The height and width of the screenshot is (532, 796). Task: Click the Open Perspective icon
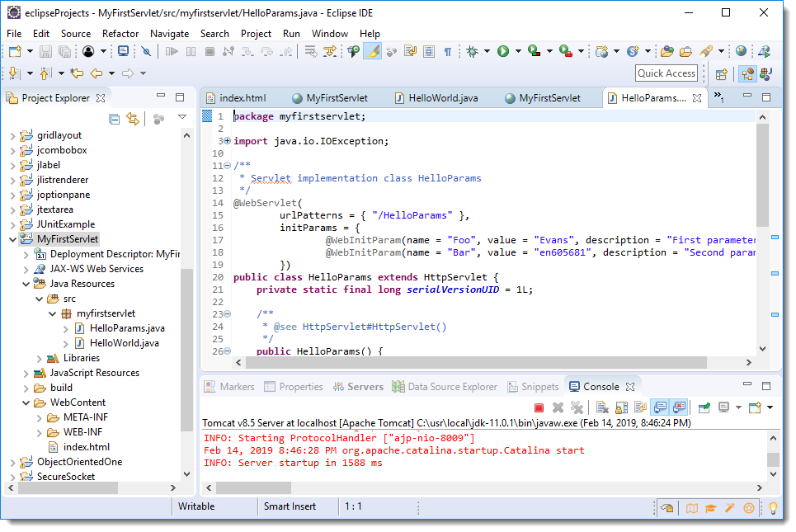722,74
